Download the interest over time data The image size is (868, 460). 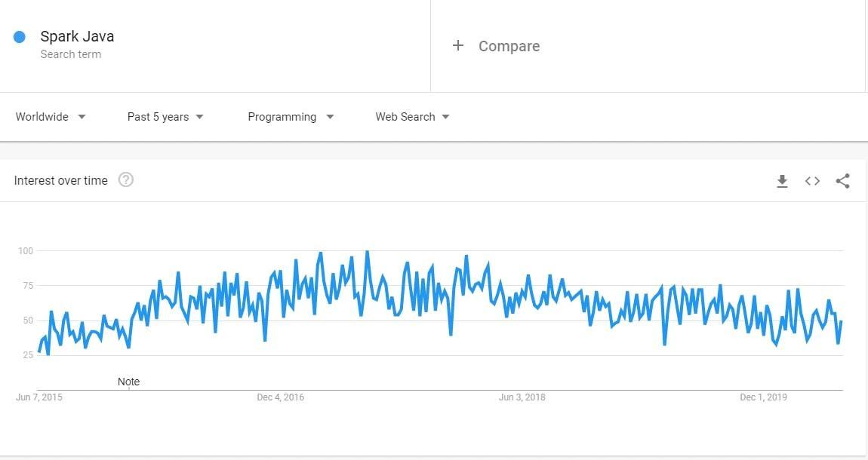tap(782, 181)
